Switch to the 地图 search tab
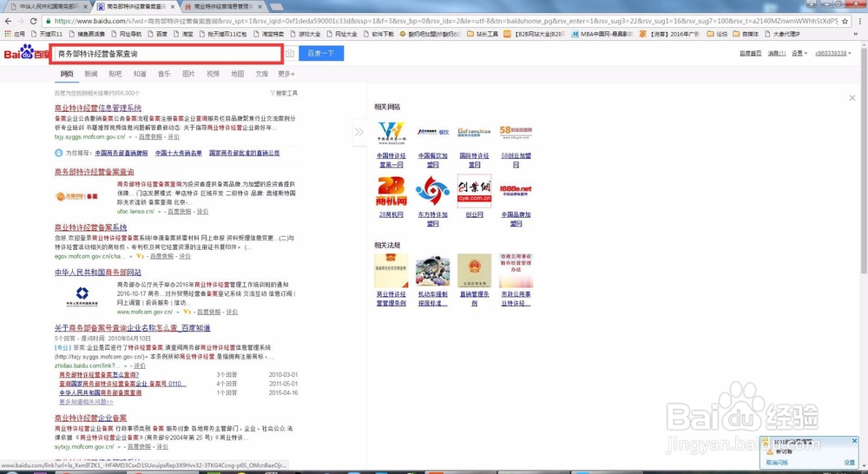 point(238,74)
